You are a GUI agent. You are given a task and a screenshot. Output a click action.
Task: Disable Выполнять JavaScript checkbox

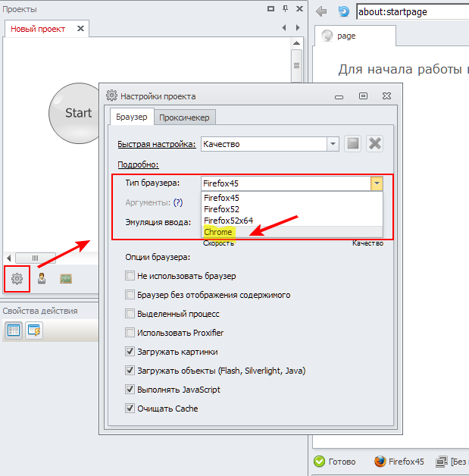[x=130, y=389]
